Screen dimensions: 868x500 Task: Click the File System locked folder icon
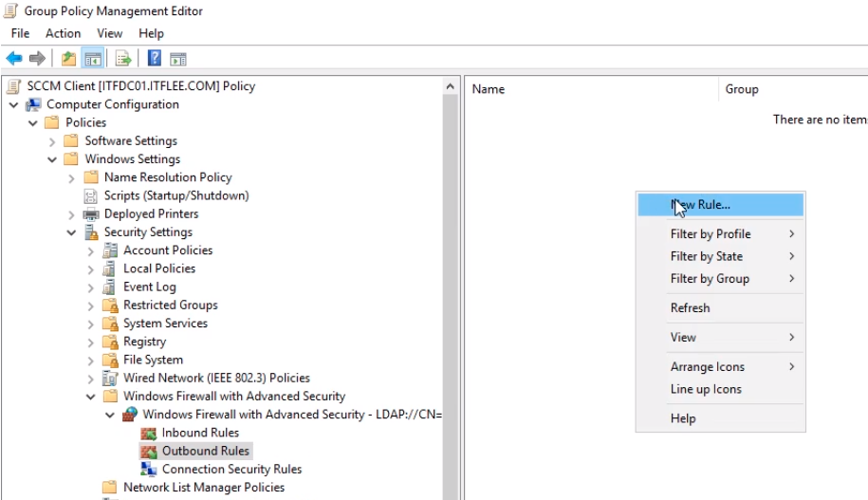tap(111, 360)
